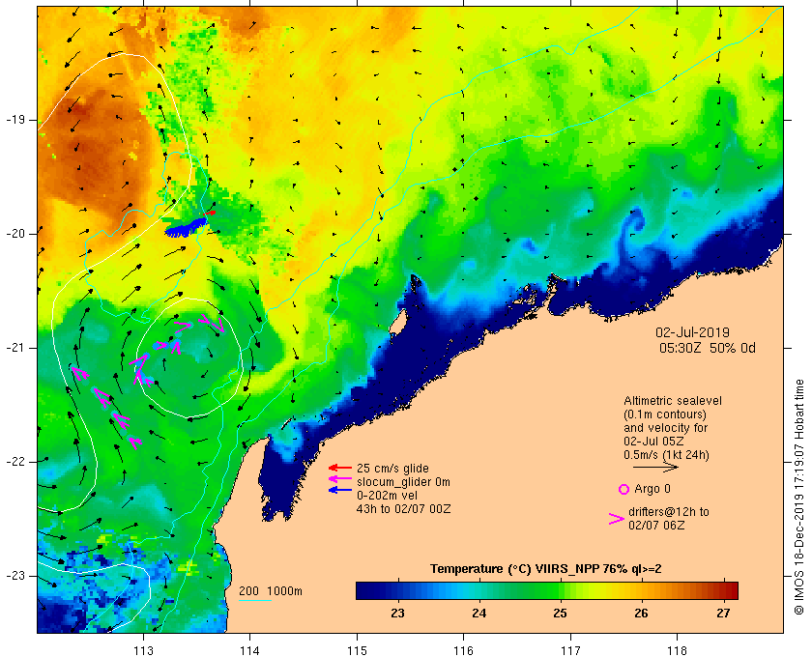Click the Argo 0 label
The width and height of the screenshot is (812, 657).
click(652, 489)
